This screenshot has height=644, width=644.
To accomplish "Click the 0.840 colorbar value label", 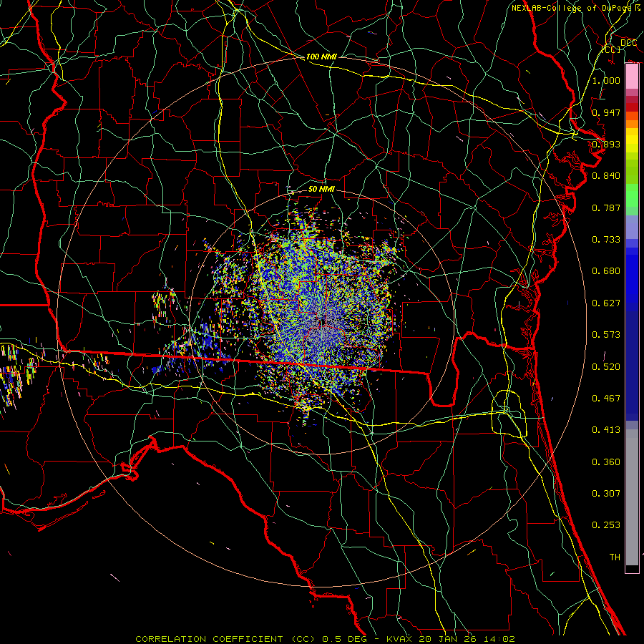I will [606, 175].
